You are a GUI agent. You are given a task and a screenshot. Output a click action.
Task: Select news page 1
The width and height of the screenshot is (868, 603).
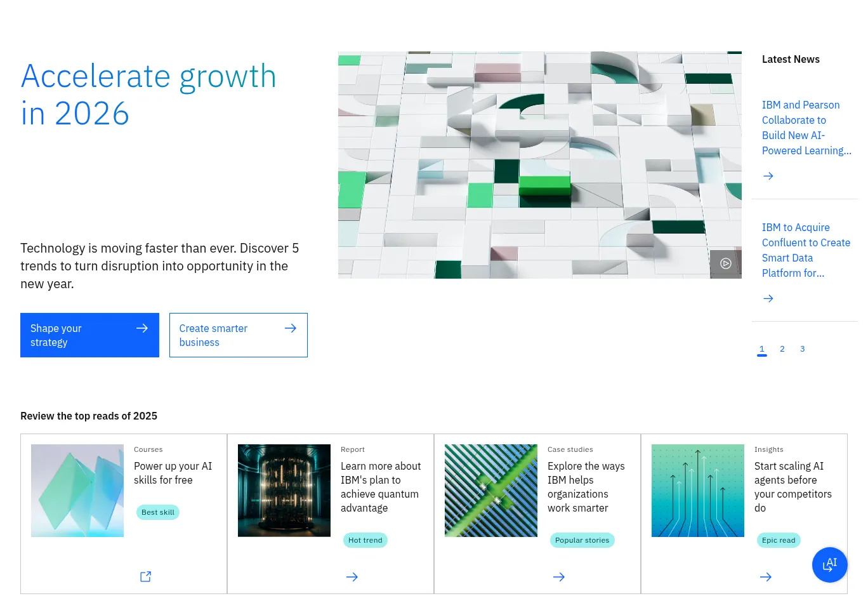[x=762, y=349]
